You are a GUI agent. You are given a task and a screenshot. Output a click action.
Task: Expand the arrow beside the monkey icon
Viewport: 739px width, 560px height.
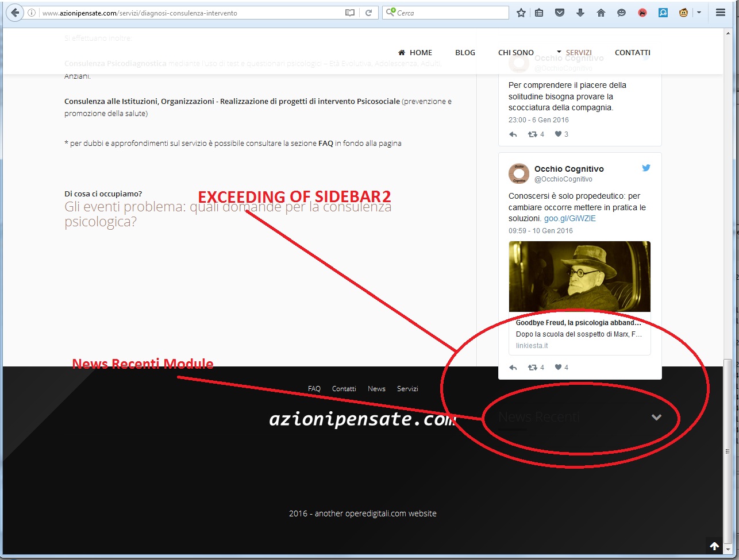pyautogui.click(x=699, y=13)
